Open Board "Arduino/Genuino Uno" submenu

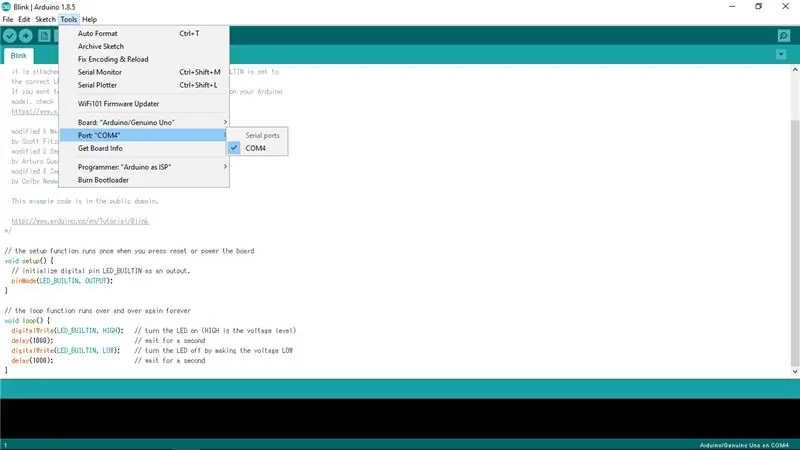point(144,122)
